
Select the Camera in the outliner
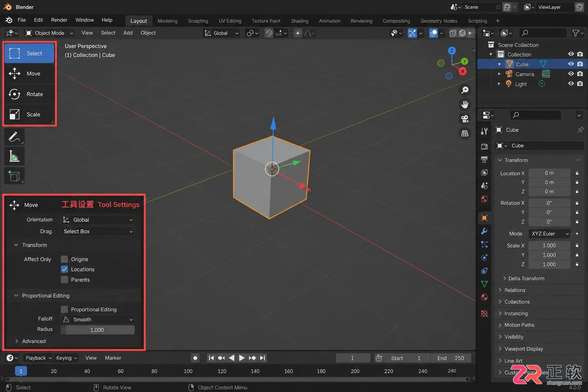(x=525, y=74)
